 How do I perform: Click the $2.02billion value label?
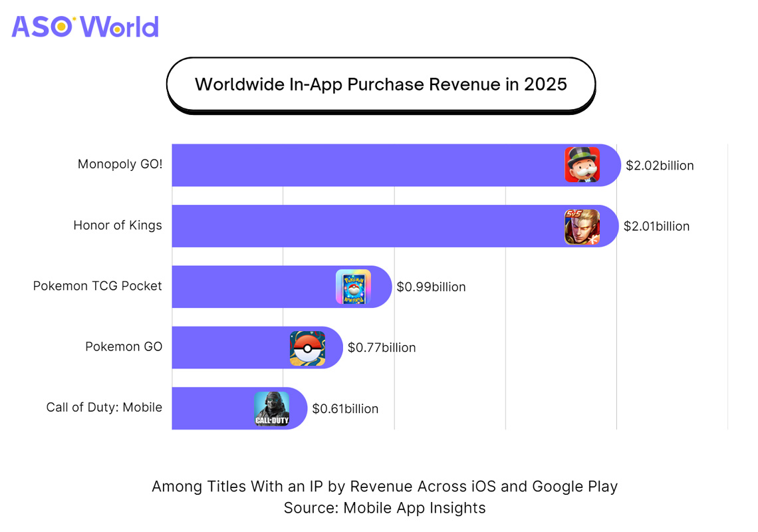[x=659, y=166]
